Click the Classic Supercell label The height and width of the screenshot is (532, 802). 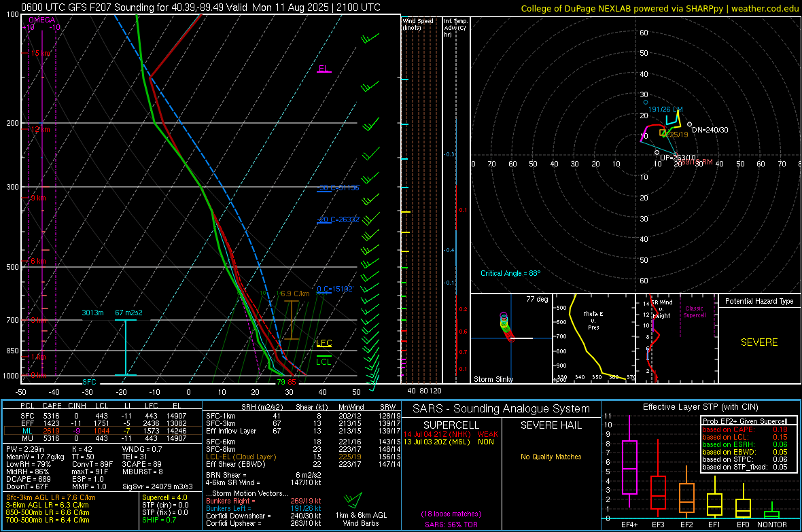(x=694, y=312)
